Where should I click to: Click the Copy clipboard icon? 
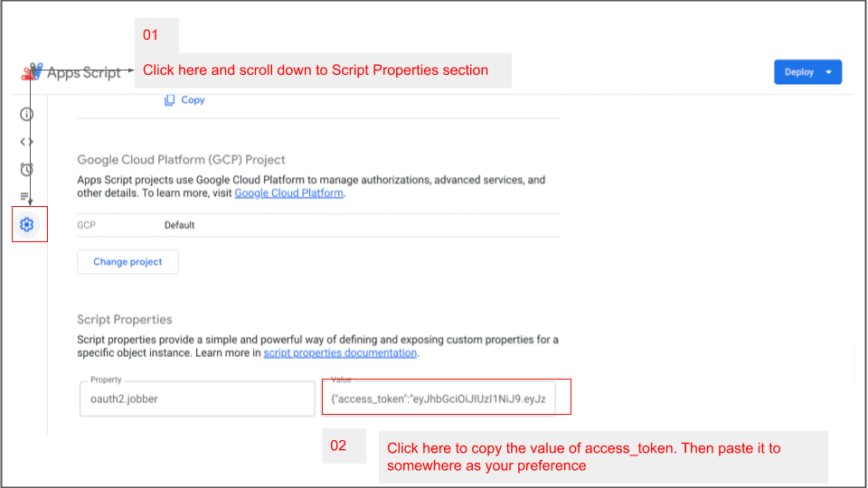(x=169, y=100)
